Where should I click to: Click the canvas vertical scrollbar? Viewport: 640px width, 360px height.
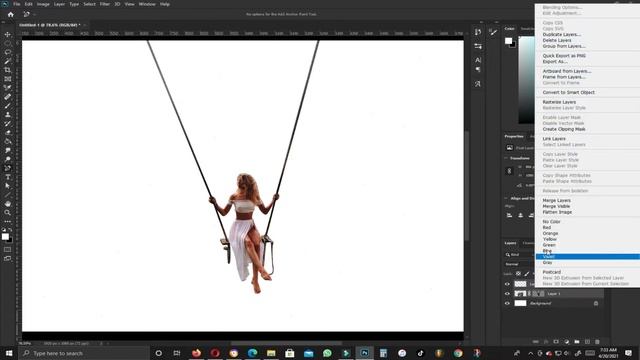pos(467,186)
